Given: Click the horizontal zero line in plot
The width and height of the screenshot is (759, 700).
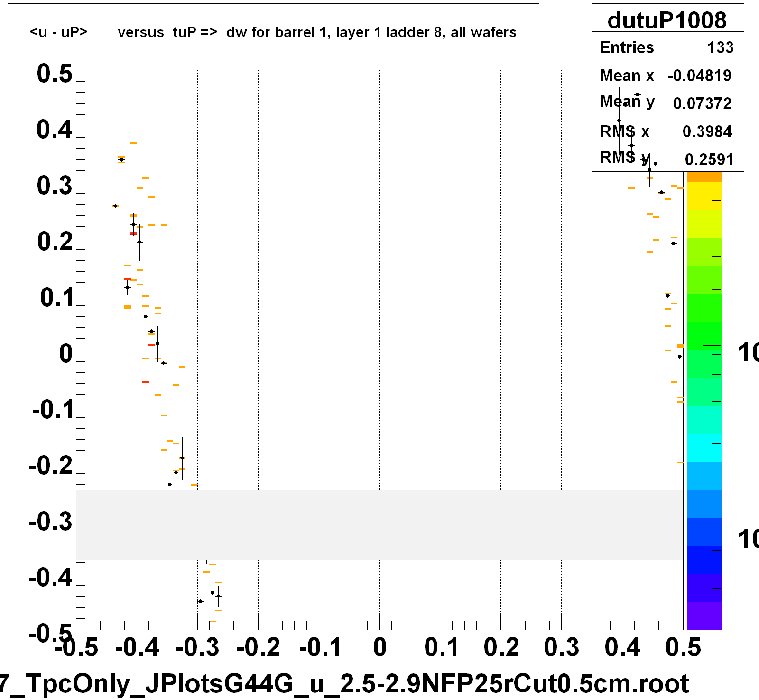Looking at the screenshot, I should [x=379, y=350].
